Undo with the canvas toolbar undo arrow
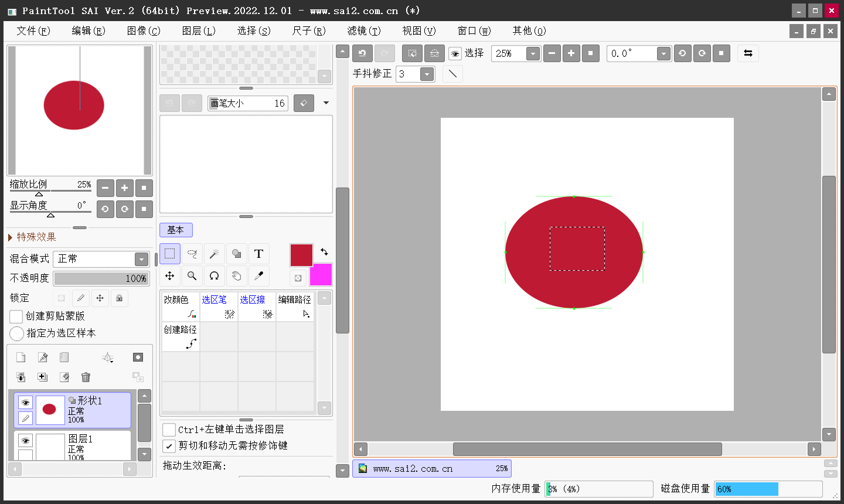The image size is (844, 504). point(362,53)
